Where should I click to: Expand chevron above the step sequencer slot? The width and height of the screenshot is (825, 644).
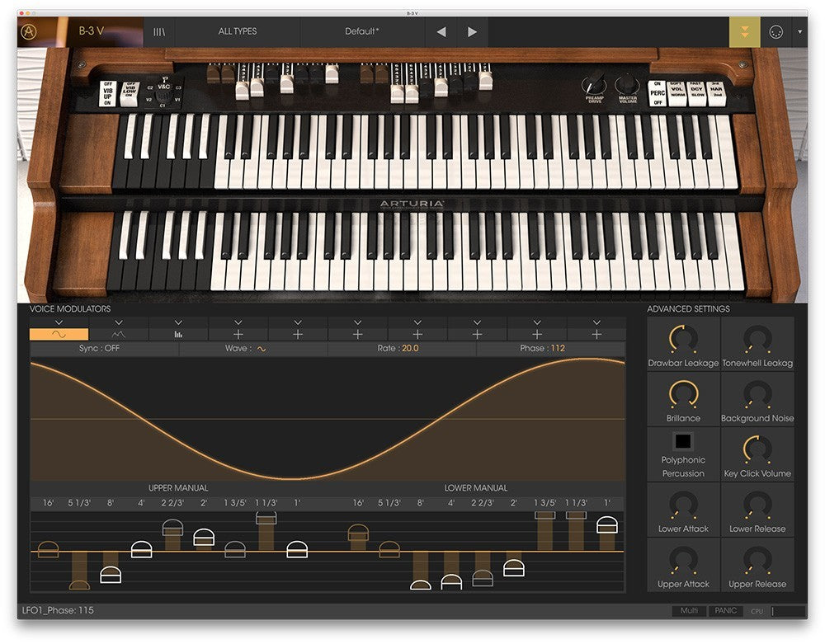tap(178, 322)
